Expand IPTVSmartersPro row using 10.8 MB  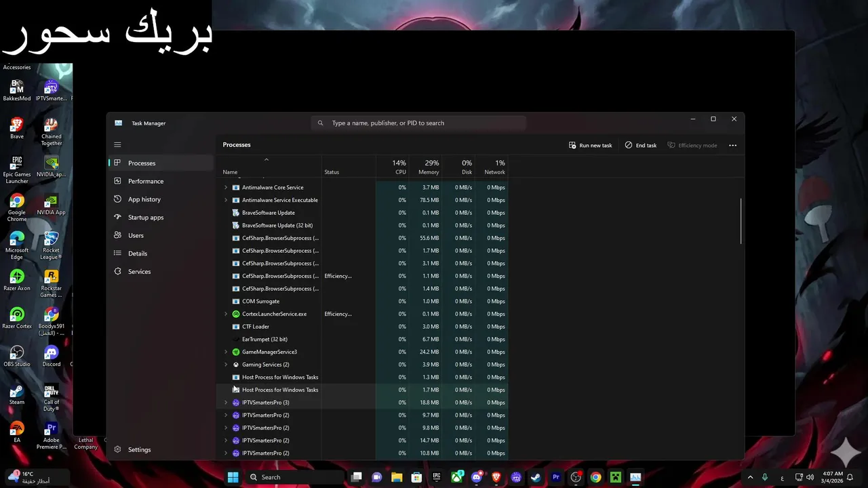tap(226, 453)
